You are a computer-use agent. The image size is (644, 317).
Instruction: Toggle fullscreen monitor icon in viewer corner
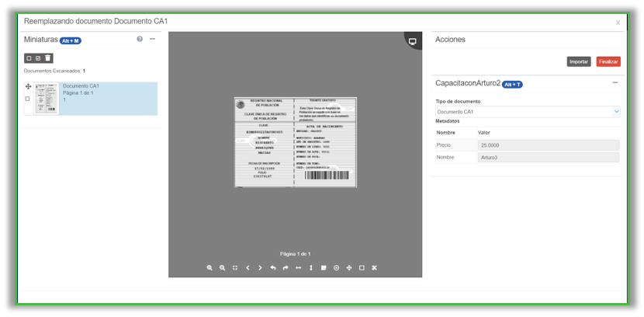[413, 41]
